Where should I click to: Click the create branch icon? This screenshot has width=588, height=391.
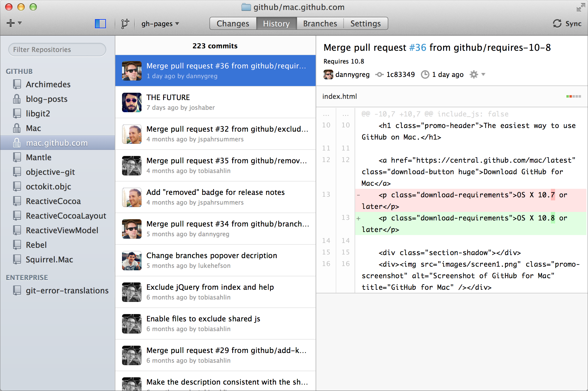coord(125,24)
